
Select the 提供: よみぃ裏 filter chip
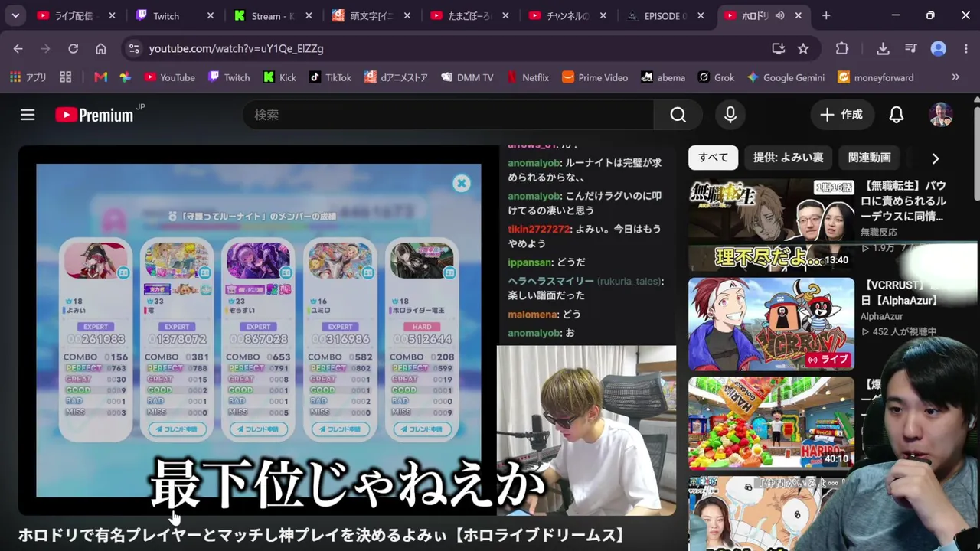(788, 158)
